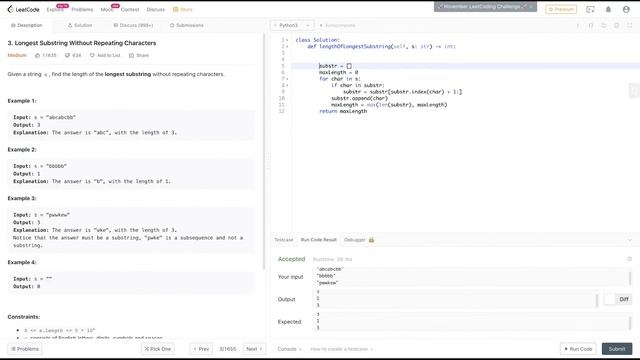Close the November LeetCoding Challenge banner

531,7
